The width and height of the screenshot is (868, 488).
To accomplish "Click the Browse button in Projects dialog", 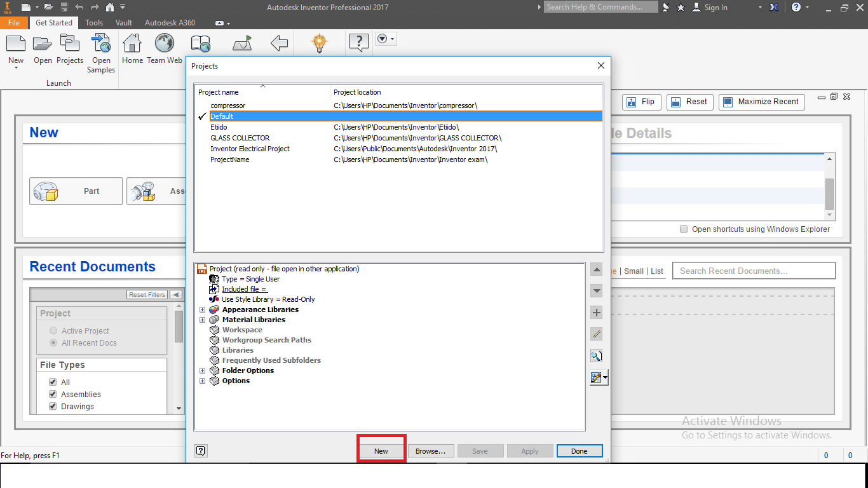I will tap(431, 451).
